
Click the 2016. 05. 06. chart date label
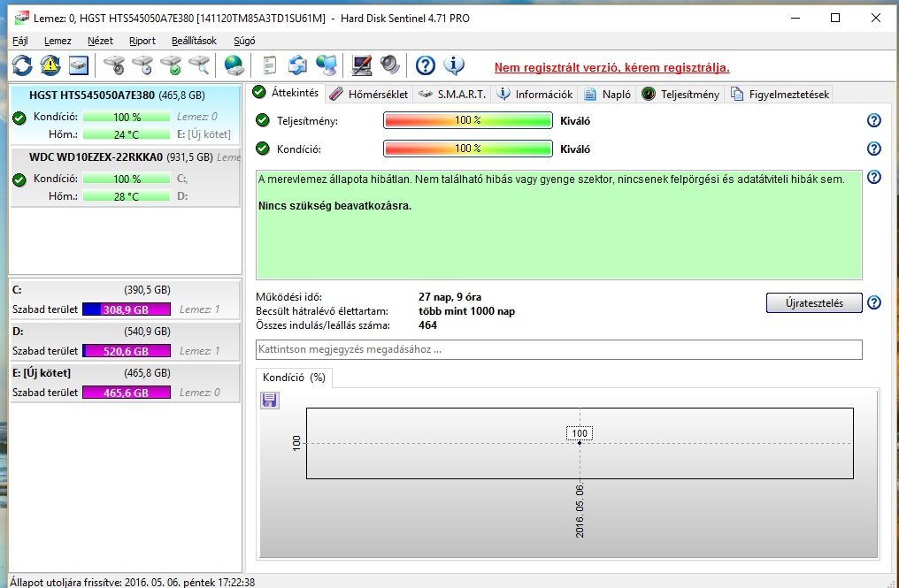pos(580,511)
